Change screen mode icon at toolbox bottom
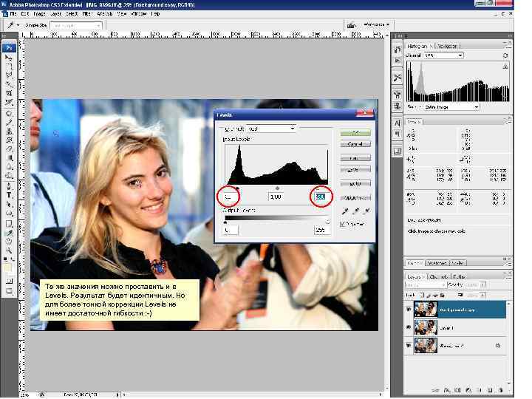532x399 pixels. [x=9, y=291]
